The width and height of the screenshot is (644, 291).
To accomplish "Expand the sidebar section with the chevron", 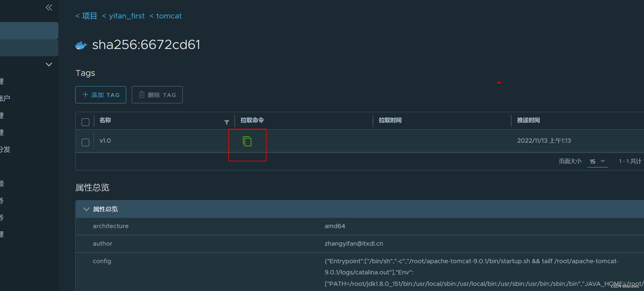I will (x=49, y=64).
